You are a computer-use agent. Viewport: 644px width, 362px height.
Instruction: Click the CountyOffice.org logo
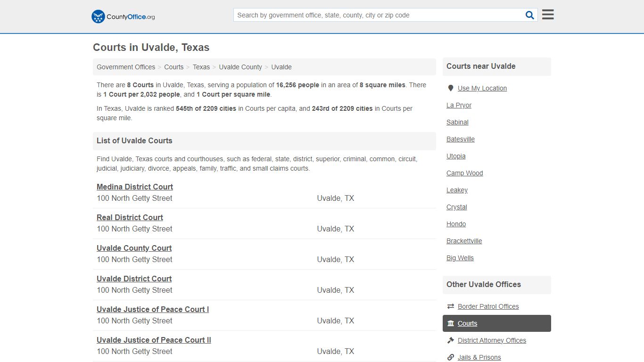tap(123, 16)
